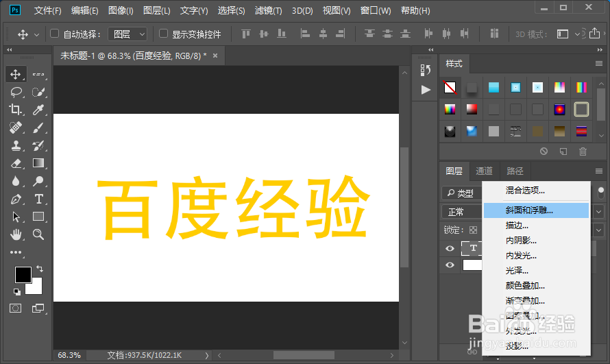Select the Clone Stamp tool
This screenshot has width=610, height=364.
[16, 145]
